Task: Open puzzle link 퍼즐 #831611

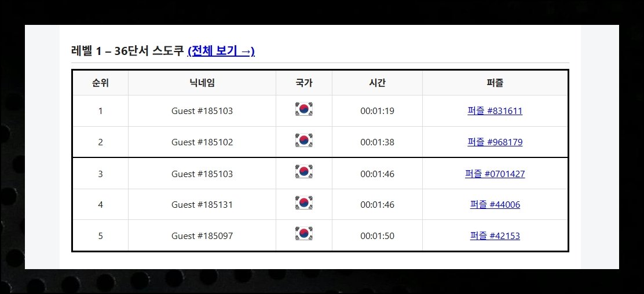Action: 495,111
